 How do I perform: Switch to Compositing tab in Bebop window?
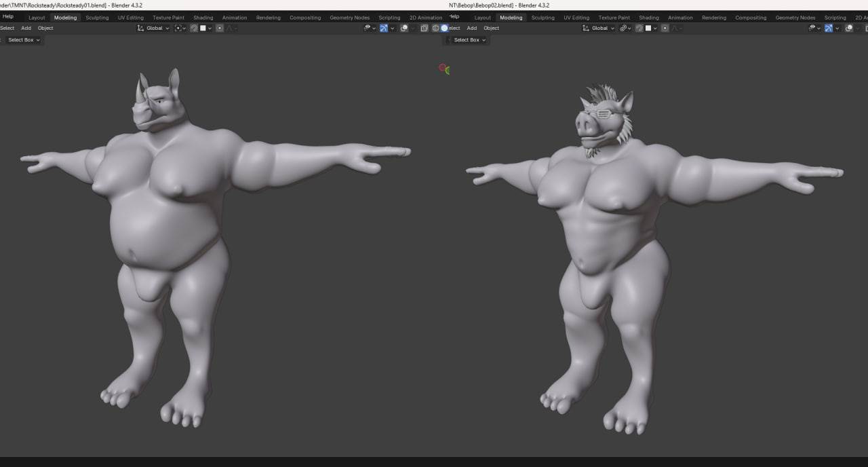tap(751, 18)
